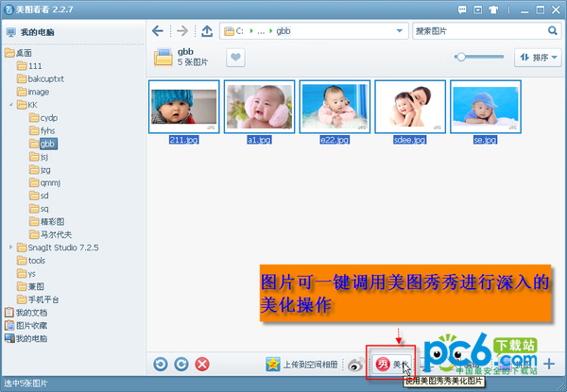Collapse the KK folder in tree
The height and width of the screenshot is (392, 567).
click(10, 105)
